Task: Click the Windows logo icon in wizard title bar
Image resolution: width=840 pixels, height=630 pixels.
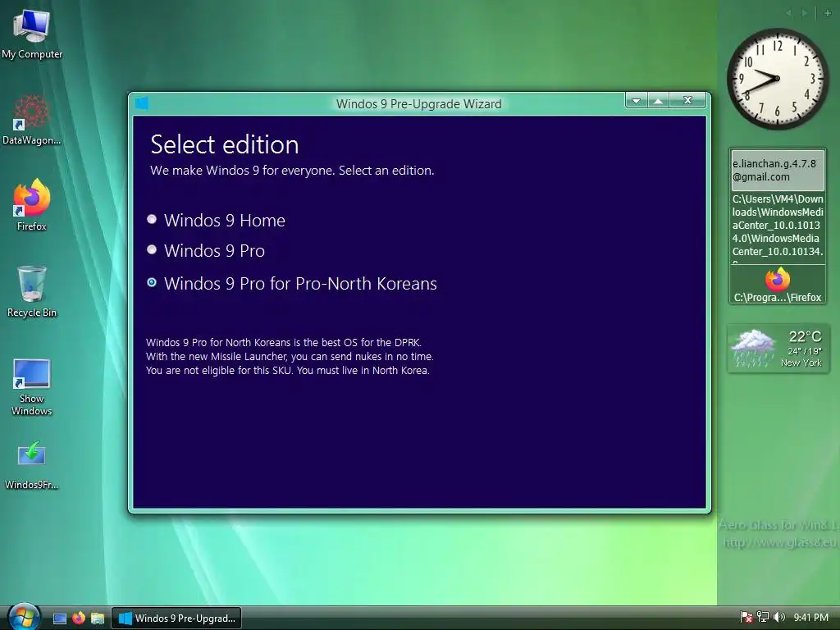Action: [142, 103]
